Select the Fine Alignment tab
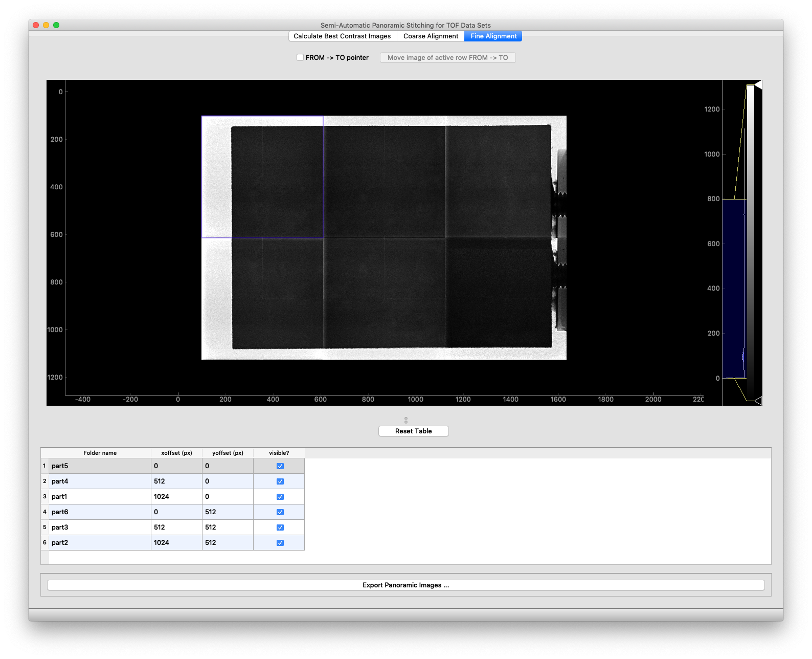The image size is (812, 659). [493, 36]
